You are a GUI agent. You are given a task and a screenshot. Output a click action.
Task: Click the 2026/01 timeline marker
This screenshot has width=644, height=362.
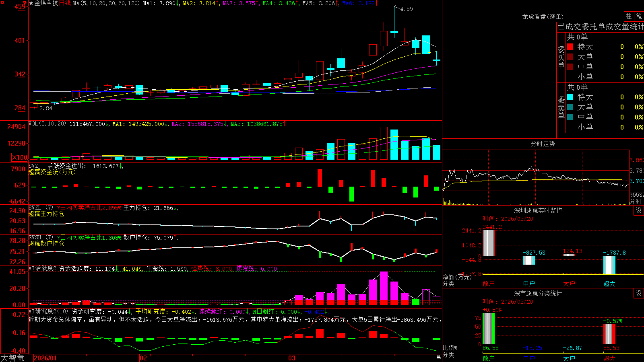(45, 358)
